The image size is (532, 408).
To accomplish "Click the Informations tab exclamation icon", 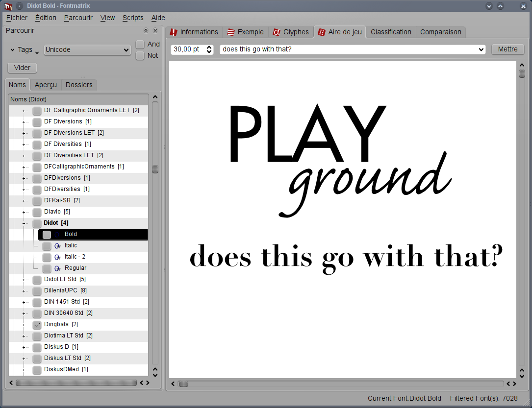I will coord(174,32).
